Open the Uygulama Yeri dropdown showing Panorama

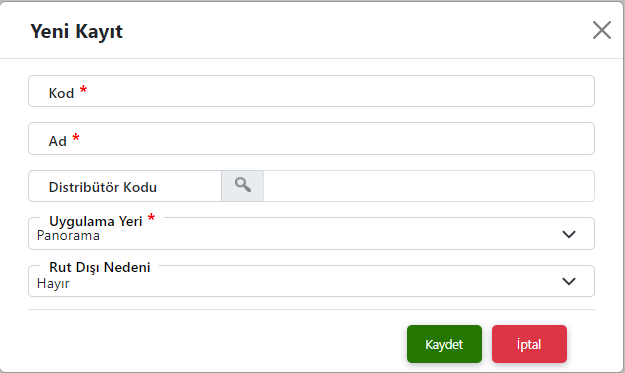(x=311, y=234)
